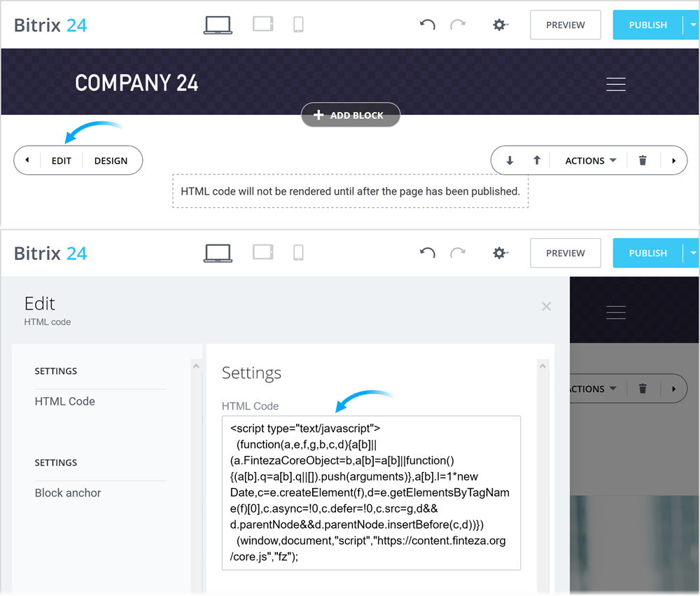Move block down with down arrow
This screenshot has height=596, width=700.
pyautogui.click(x=510, y=160)
